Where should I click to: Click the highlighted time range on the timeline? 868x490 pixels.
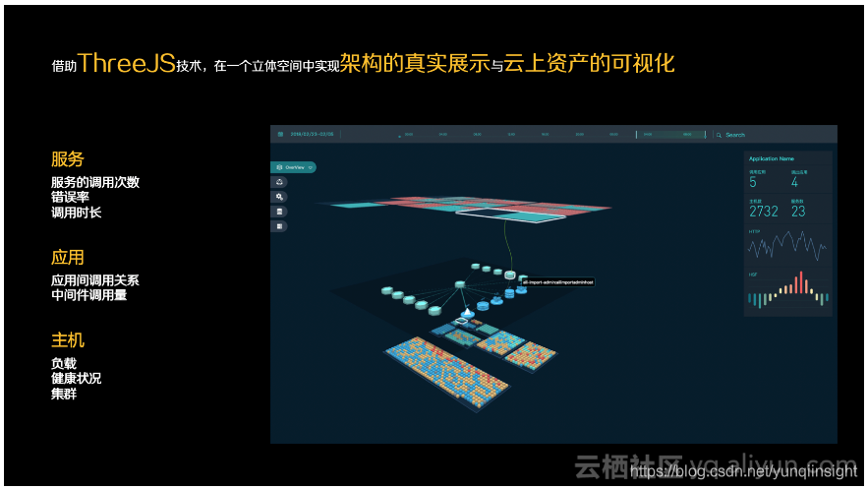click(x=671, y=134)
